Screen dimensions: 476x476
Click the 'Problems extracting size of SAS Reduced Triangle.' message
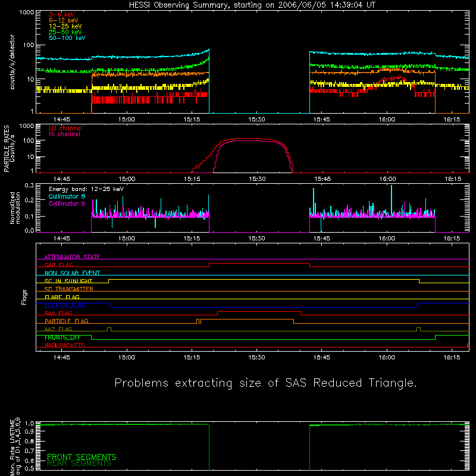[265, 383]
